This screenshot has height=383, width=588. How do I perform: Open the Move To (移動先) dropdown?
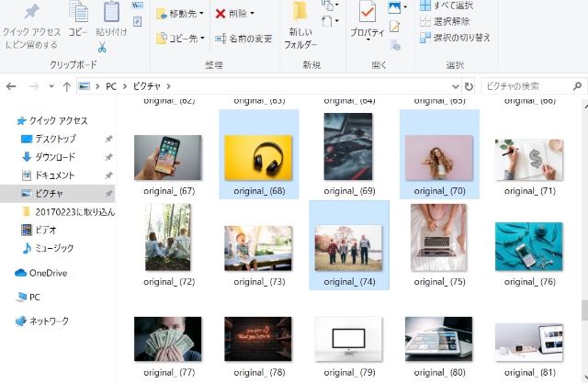(180, 14)
